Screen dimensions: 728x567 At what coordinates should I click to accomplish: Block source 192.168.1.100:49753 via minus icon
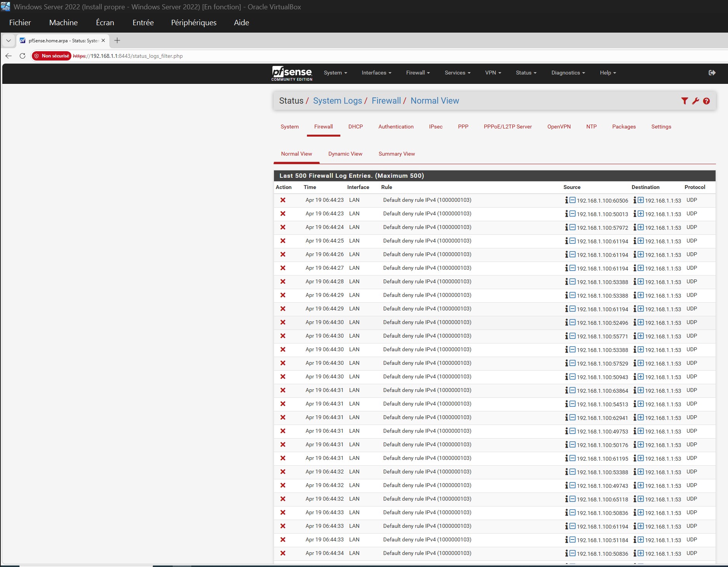click(x=572, y=431)
